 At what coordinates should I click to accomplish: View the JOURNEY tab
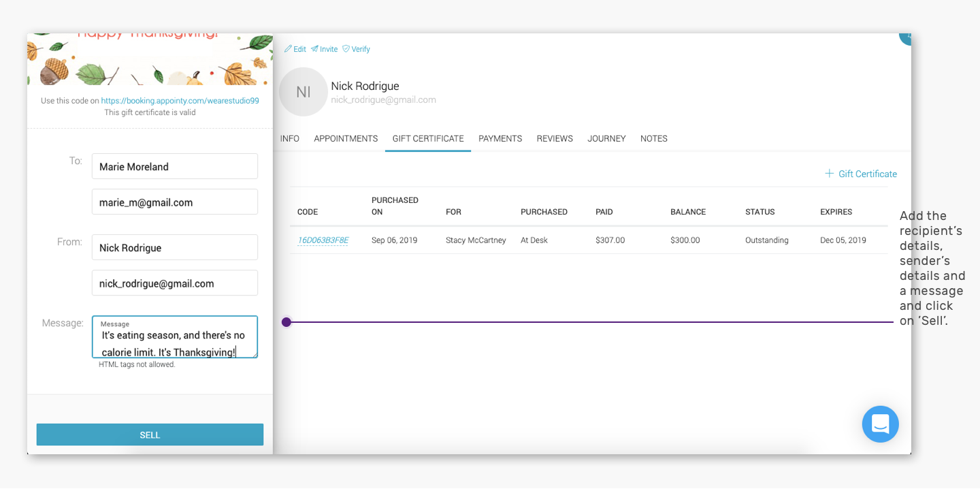606,138
